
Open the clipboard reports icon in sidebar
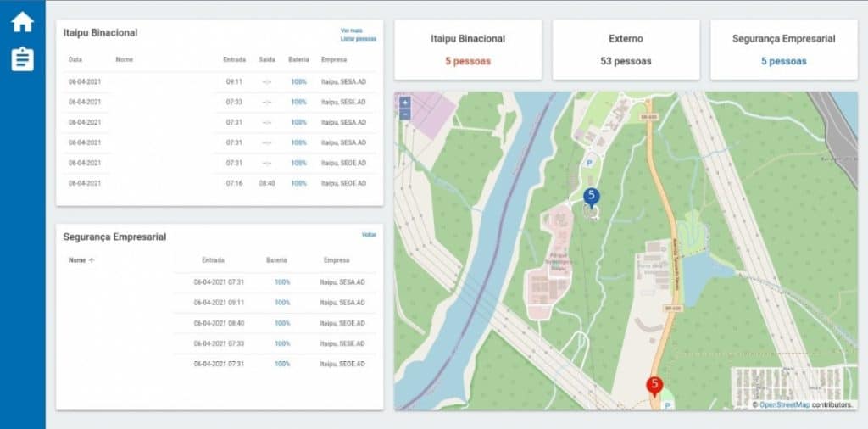(x=23, y=59)
